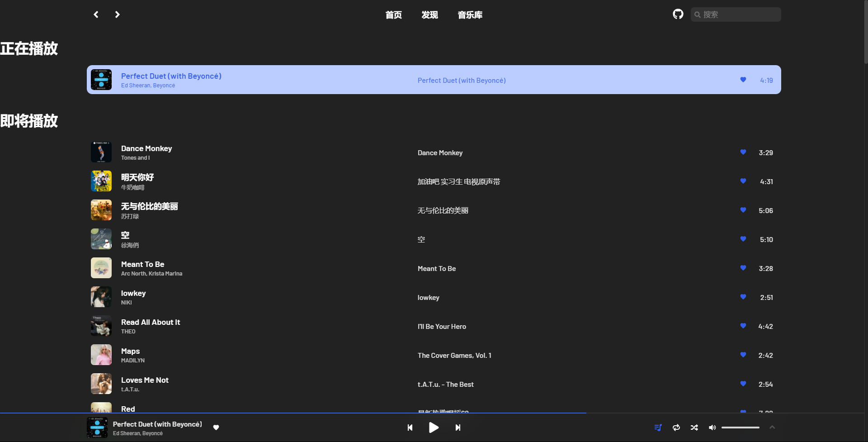Go back to the previous track
Image resolution: width=868 pixels, height=442 pixels.
click(x=410, y=428)
